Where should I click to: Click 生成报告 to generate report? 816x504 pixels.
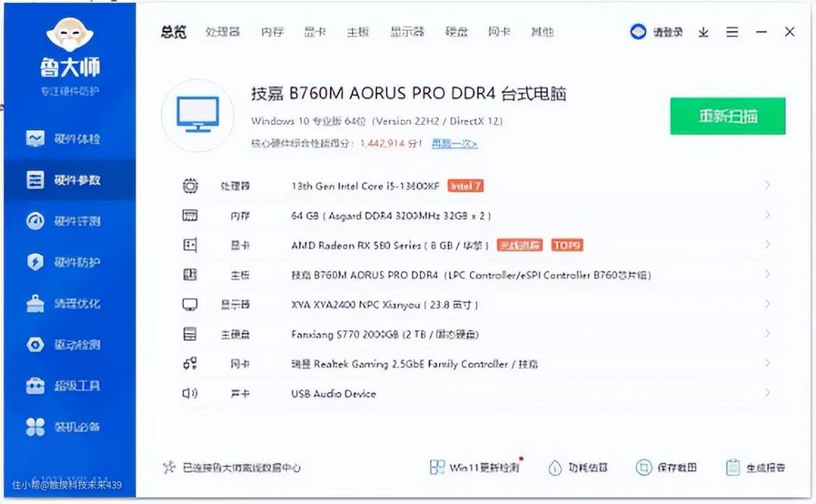[756, 468]
